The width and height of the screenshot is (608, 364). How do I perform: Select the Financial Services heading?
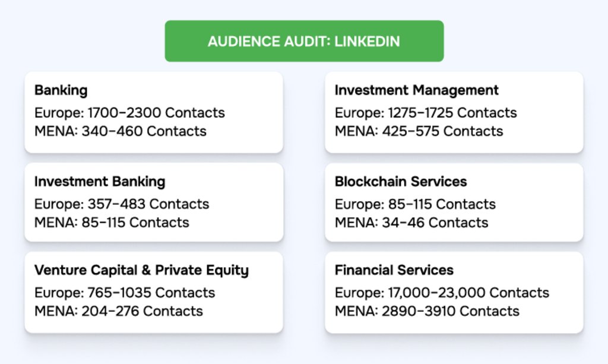(394, 271)
